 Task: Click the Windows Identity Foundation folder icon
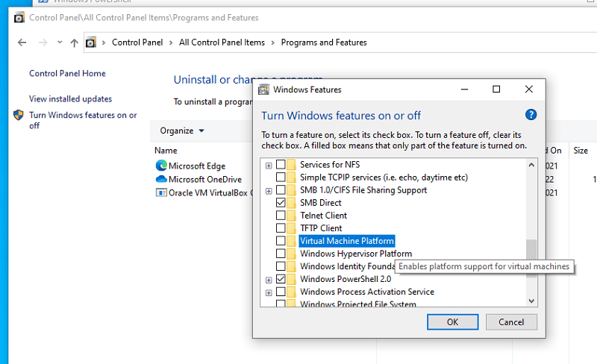[x=291, y=266]
